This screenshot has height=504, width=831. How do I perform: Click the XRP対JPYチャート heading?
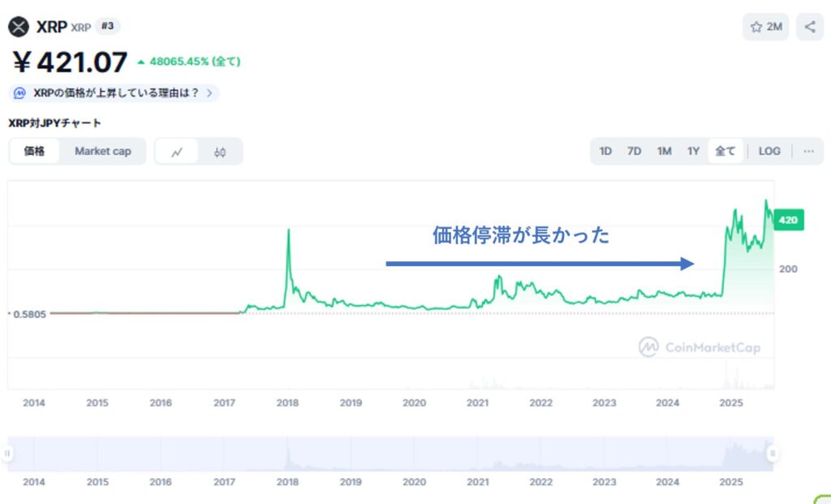tap(54, 123)
